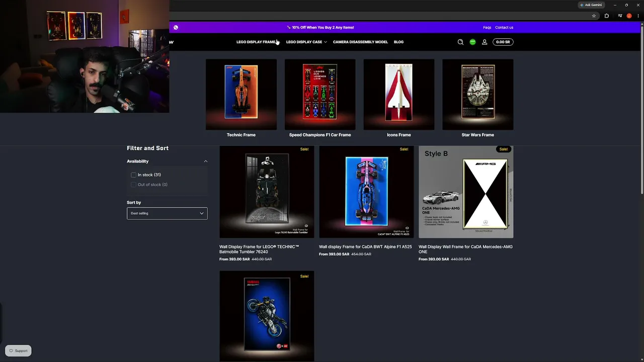Open the site search magnifier
This screenshot has height=362, width=644.
pos(460,42)
